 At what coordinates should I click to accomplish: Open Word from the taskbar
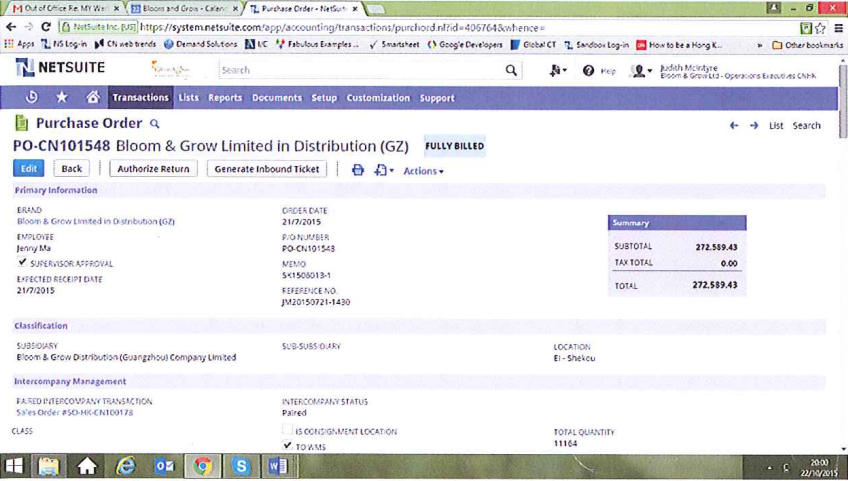[x=278, y=466]
